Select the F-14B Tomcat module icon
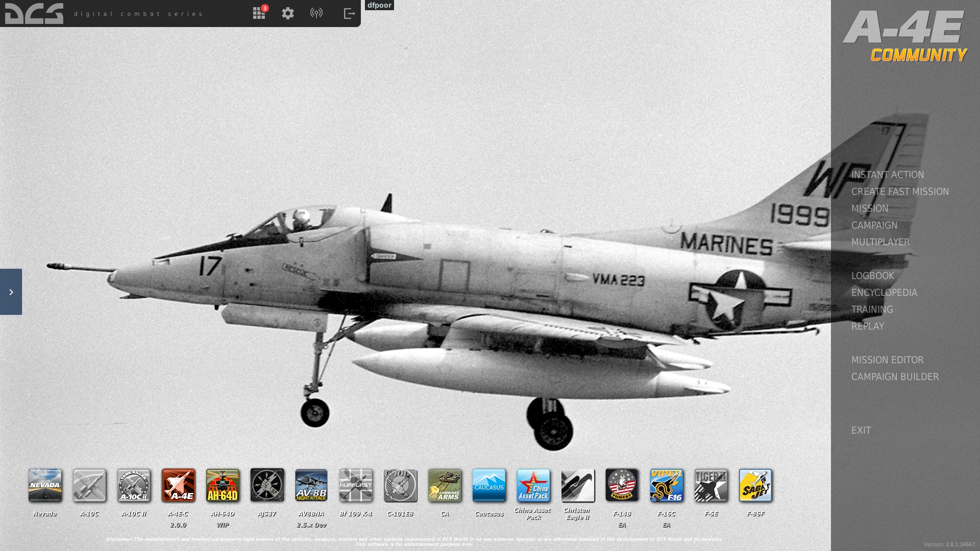Screen dimensions: 980x551 [x=622, y=485]
